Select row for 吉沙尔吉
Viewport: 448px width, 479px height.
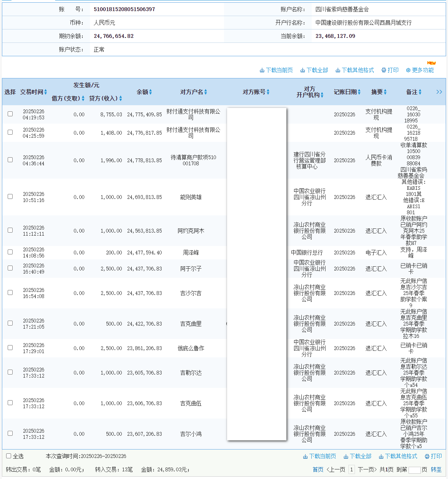click(x=10, y=292)
